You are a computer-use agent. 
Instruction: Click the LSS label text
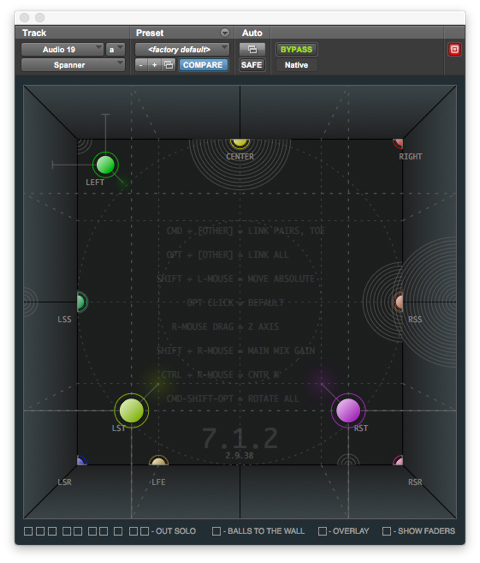64,319
